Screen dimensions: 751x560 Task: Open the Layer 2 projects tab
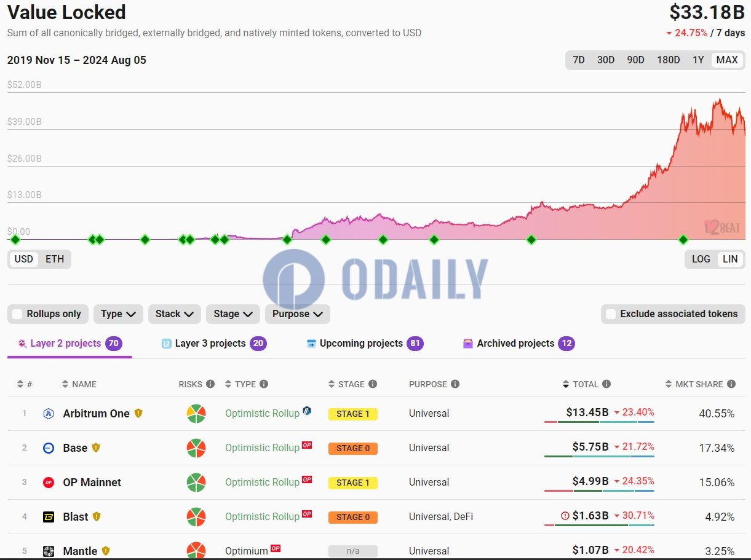(70, 344)
